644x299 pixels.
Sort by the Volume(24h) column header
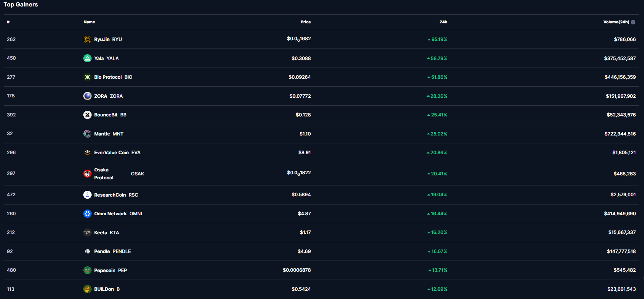click(616, 22)
